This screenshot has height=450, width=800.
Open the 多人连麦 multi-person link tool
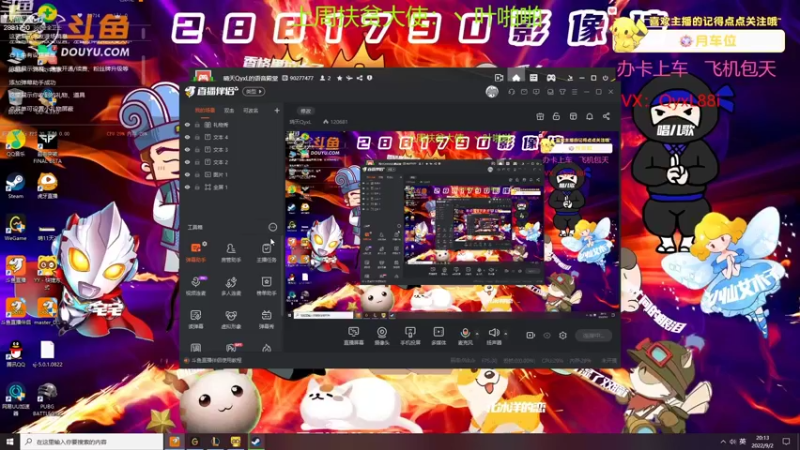click(x=231, y=286)
